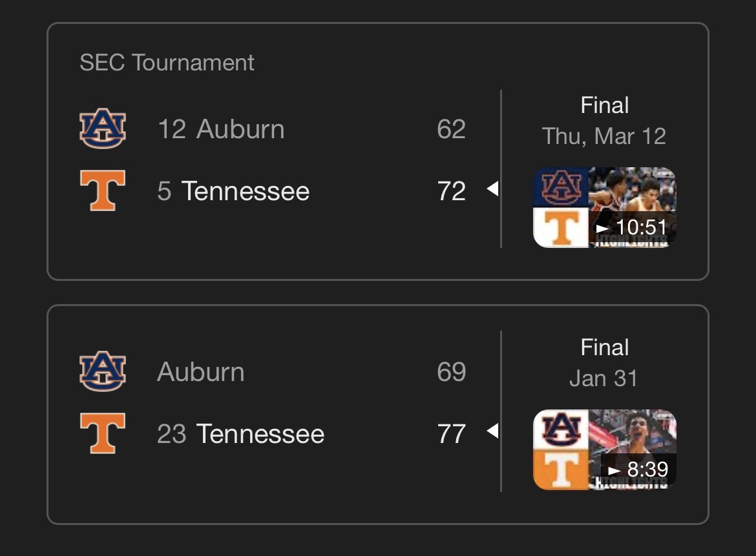Click Tennessee logo in Jan 31 game
Image resolution: width=756 pixels, height=556 pixels.
tap(103, 433)
